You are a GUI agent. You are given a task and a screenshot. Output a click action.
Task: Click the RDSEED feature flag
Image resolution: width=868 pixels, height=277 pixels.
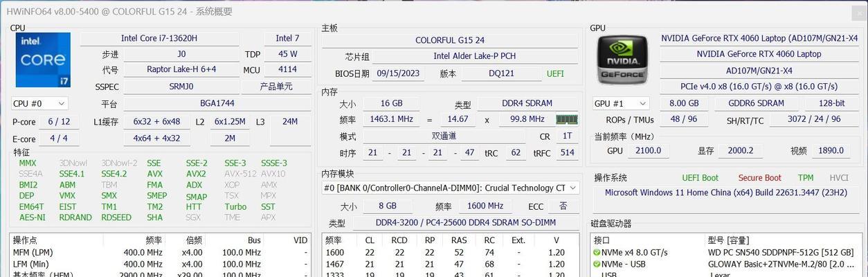[x=116, y=217]
